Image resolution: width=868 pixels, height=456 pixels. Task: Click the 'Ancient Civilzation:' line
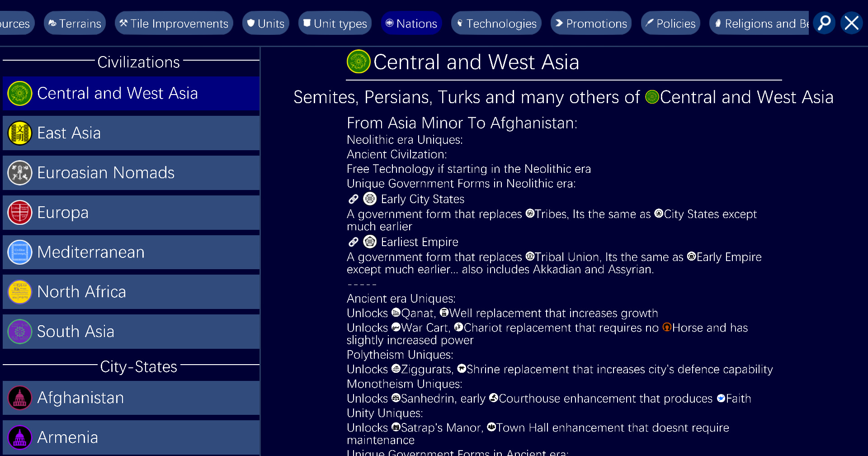[397, 154]
